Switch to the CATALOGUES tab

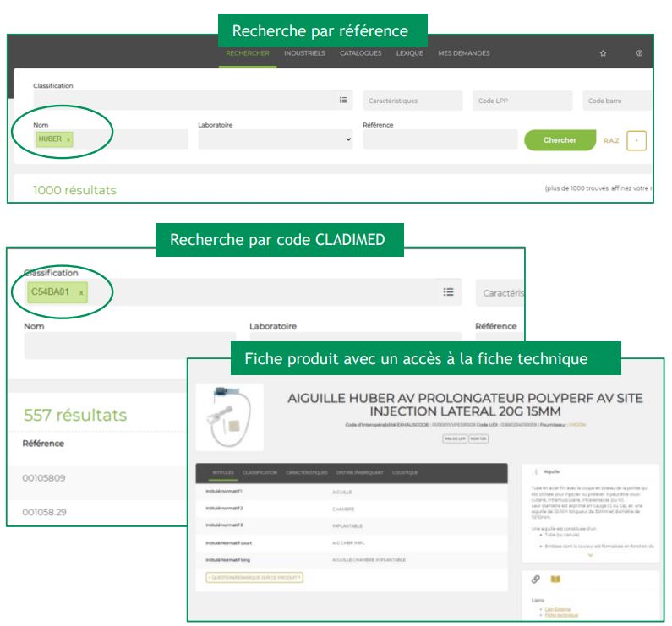click(360, 53)
